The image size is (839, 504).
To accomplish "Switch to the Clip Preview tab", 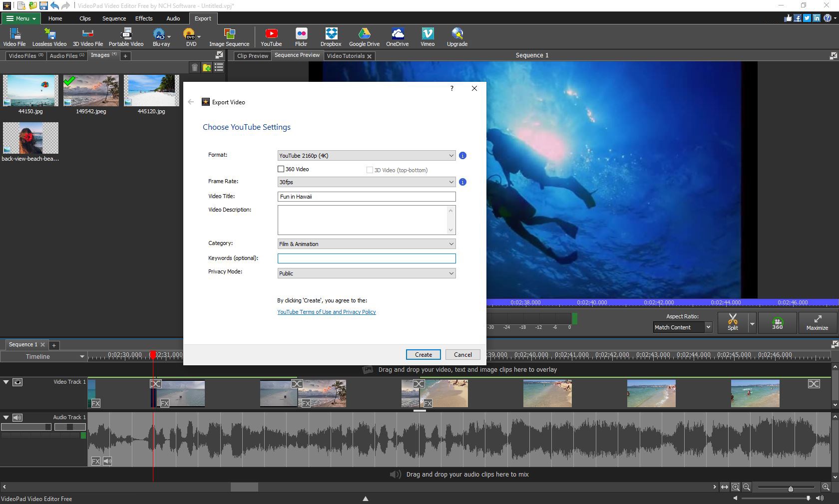I will 252,56.
